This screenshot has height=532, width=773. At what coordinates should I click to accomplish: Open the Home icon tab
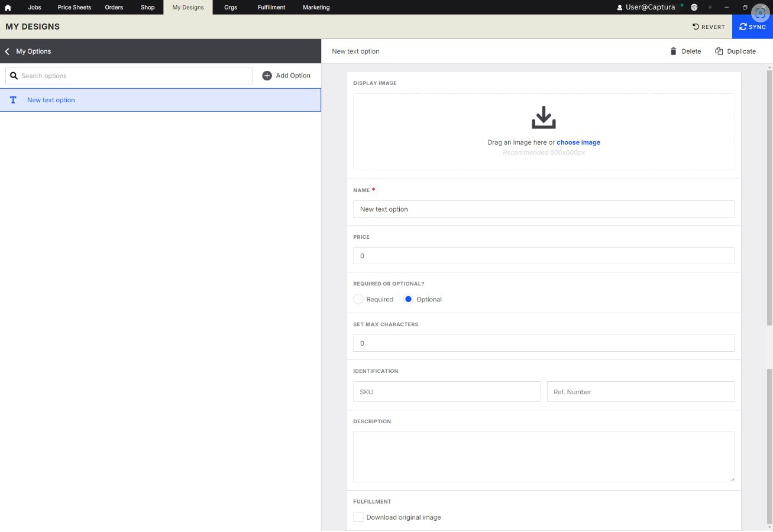click(x=8, y=8)
